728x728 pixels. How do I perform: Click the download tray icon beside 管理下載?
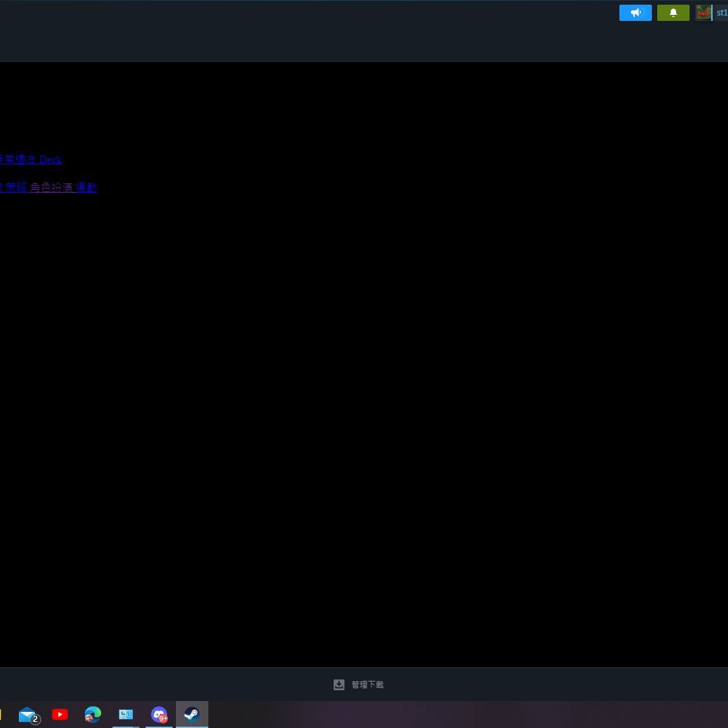339,684
